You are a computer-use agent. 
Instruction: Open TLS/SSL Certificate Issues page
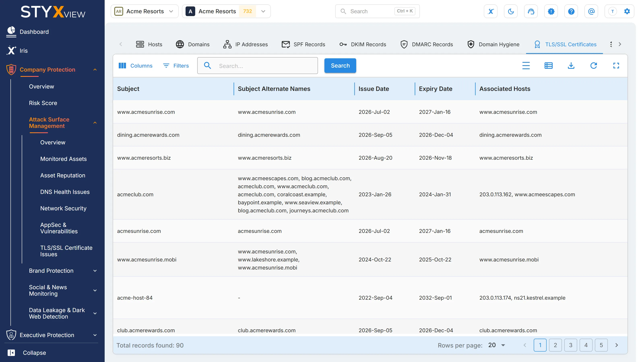[x=66, y=251]
